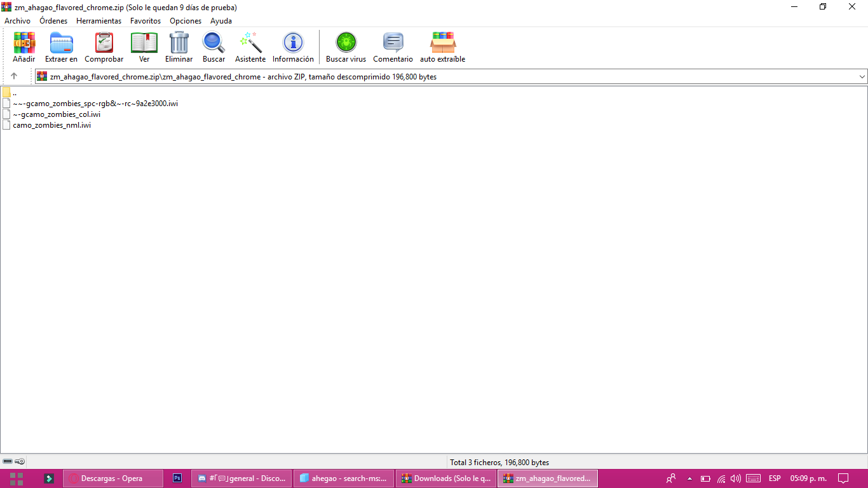Open the notification center icon
Viewport: 868px width, 488px height.
click(843, 478)
